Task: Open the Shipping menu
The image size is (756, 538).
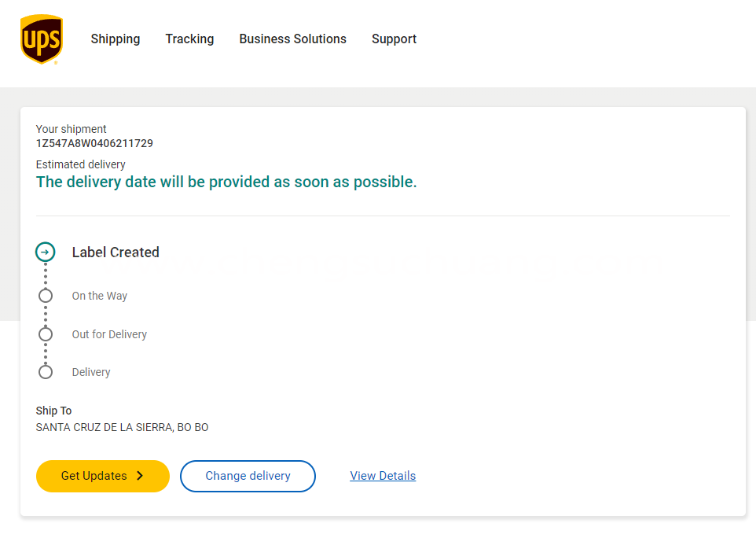Action: click(x=116, y=39)
